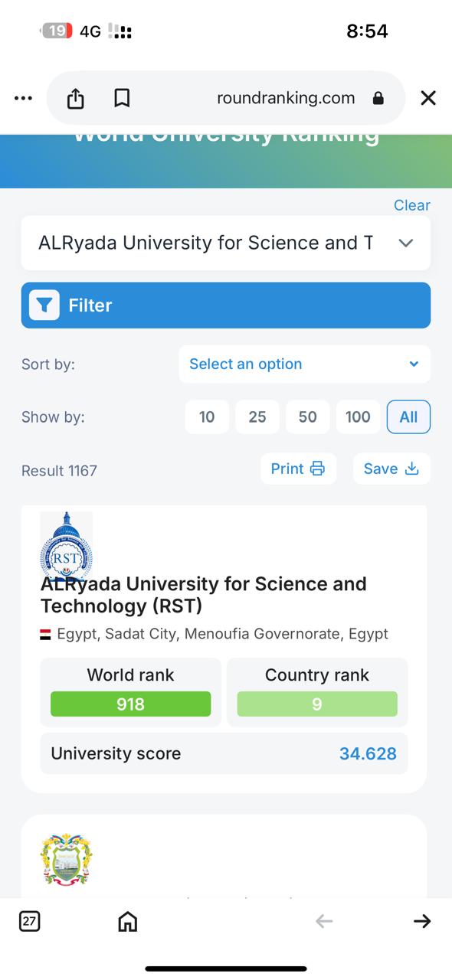Bookmark this page with the bookmark icon
Screen dimensions: 452x980
pos(121,98)
